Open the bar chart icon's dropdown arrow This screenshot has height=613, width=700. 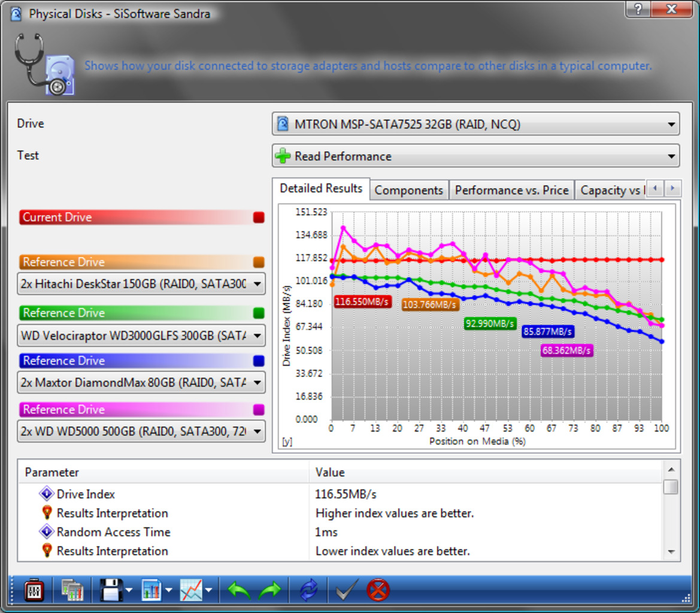(x=169, y=591)
